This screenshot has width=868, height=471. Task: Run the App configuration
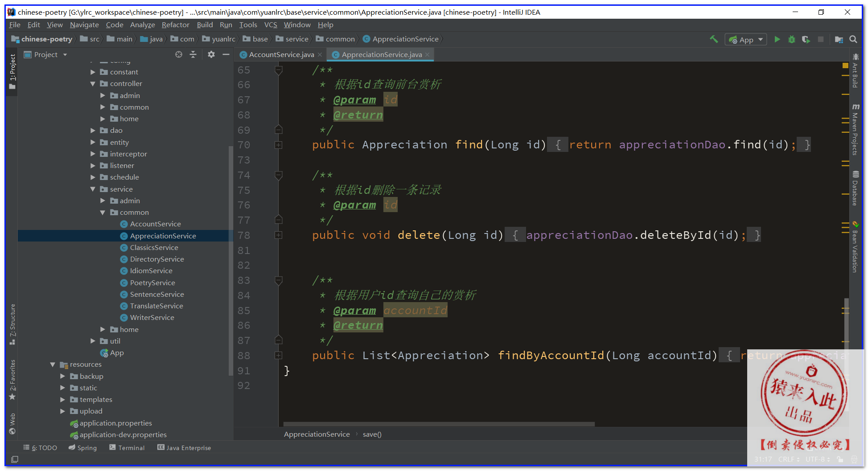(777, 39)
